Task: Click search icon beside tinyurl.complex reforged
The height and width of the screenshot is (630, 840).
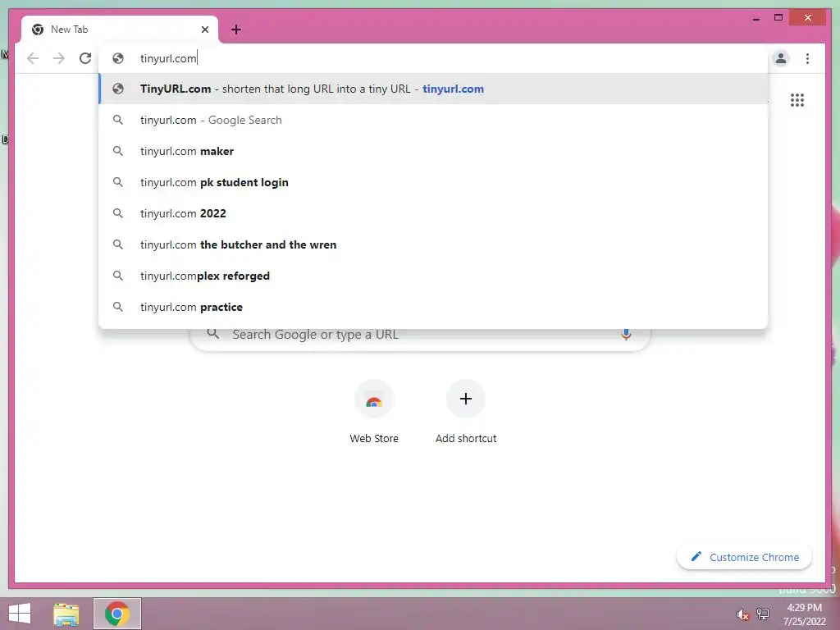Action: tap(118, 276)
